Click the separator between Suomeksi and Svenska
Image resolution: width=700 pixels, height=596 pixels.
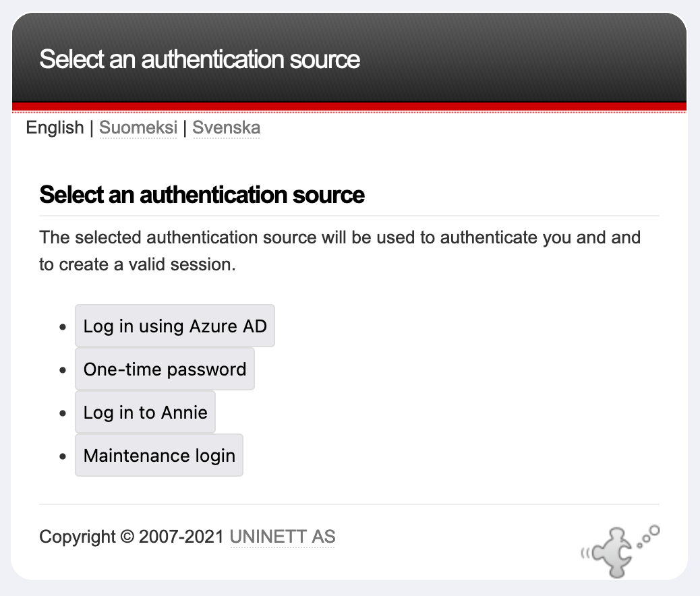(185, 127)
